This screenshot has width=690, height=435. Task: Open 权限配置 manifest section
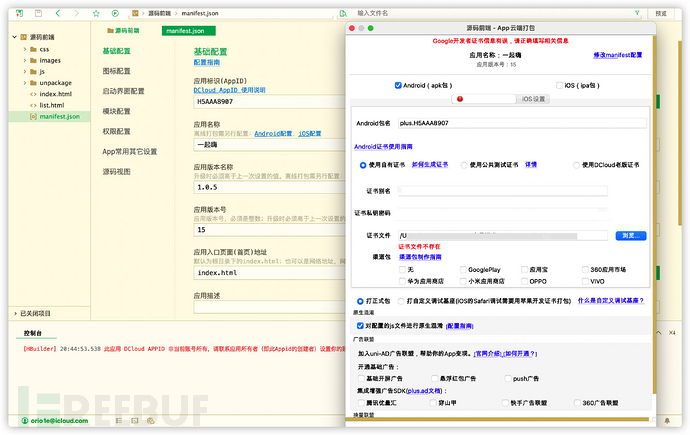point(116,132)
